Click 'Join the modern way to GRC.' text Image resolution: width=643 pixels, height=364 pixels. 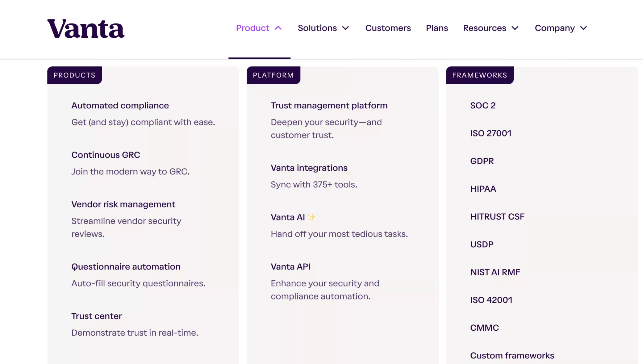click(130, 172)
